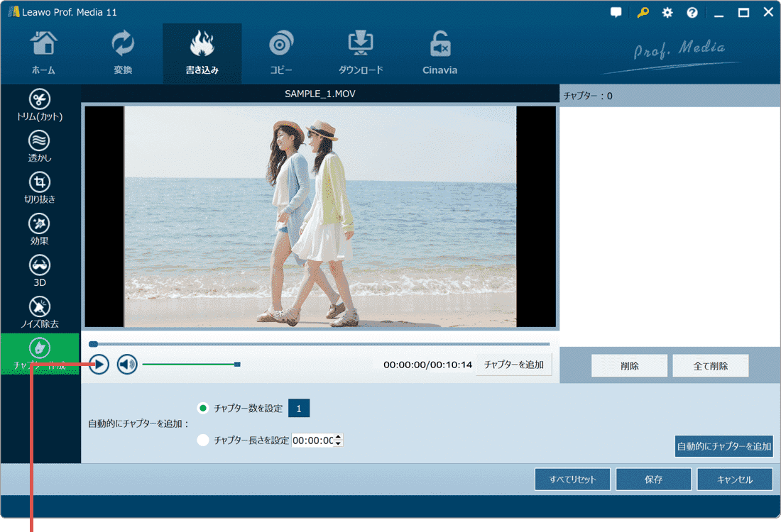This screenshot has width=781, height=532.
Task: Go to the ホーム home tab
Action: coord(43,53)
